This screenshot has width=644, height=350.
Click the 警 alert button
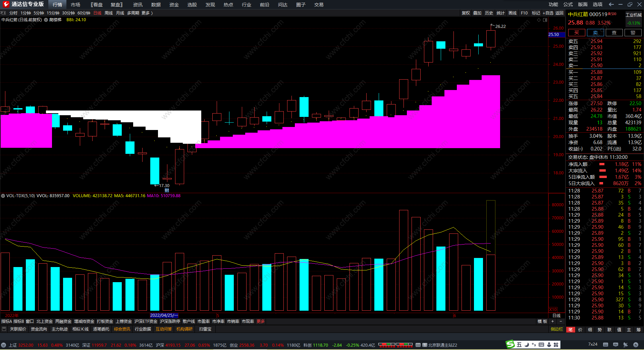point(633,33)
